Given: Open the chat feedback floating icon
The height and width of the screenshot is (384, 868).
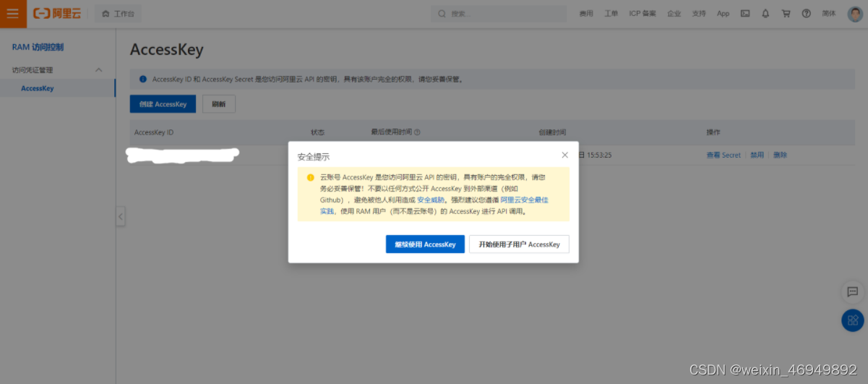Looking at the screenshot, I should 852,291.
